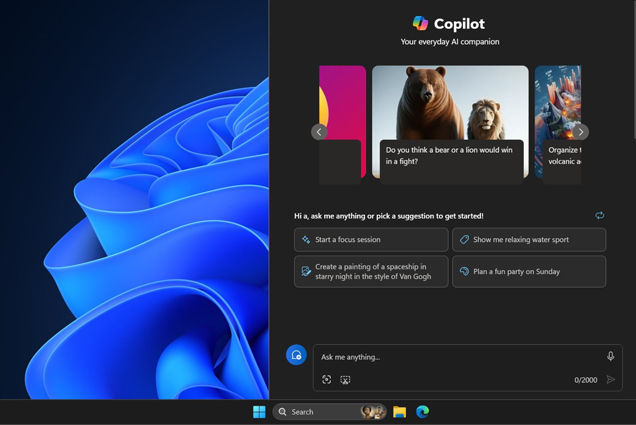The height and width of the screenshot is (425, 636).
Task: Select 'Show me relaxing water sport' suggestion
Action: click(528, 240)
